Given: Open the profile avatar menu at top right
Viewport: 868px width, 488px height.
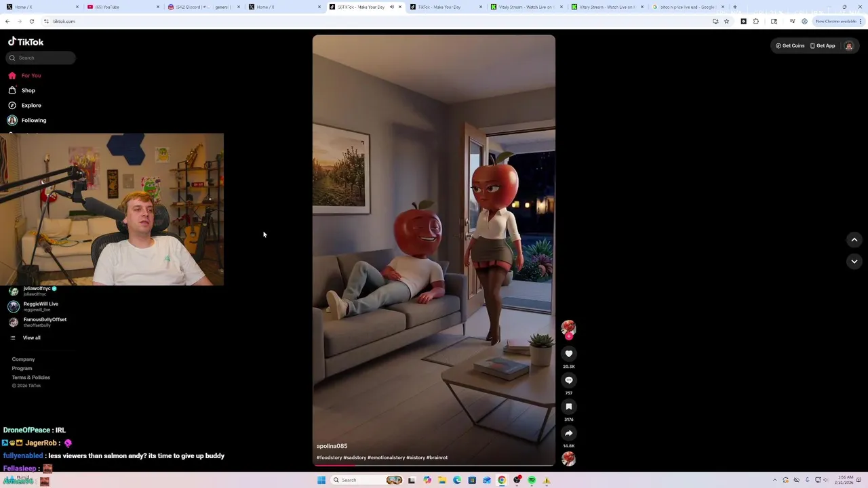Looking at the screenshot, I should [848, 45].
